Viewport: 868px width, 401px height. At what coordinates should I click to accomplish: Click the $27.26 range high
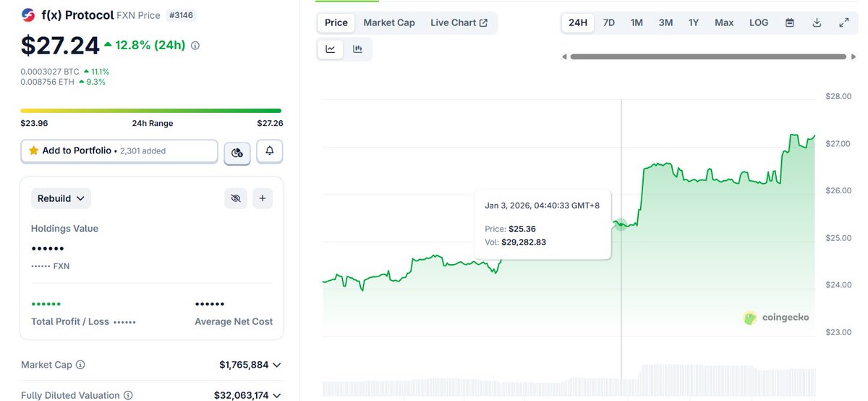tap(270, 123)
